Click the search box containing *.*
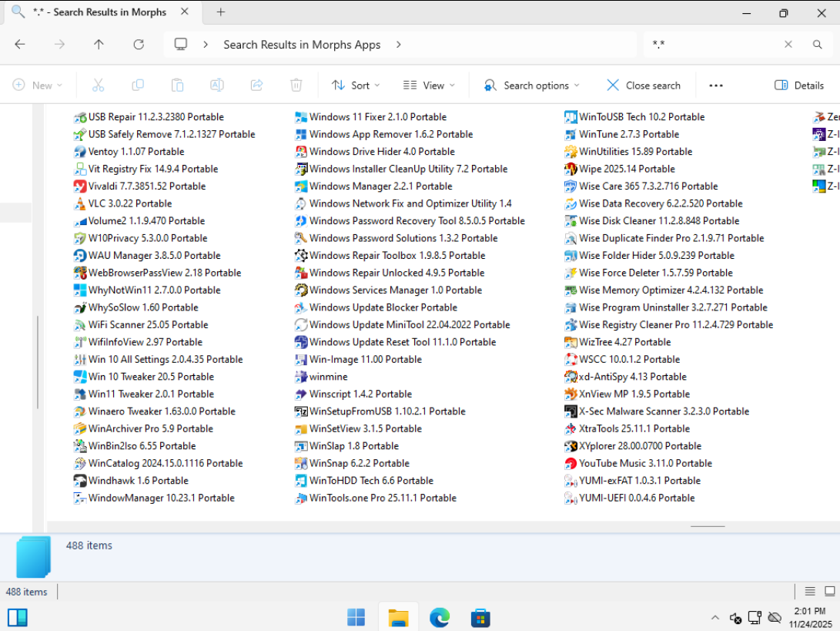This screenshot has height=631, width=840. (712, 45)
